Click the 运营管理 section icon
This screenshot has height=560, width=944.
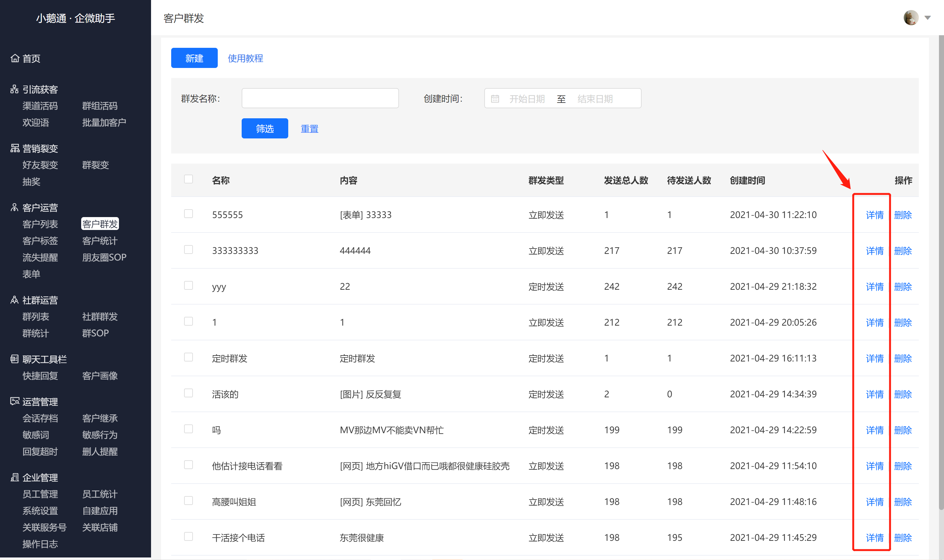[15, 401]
